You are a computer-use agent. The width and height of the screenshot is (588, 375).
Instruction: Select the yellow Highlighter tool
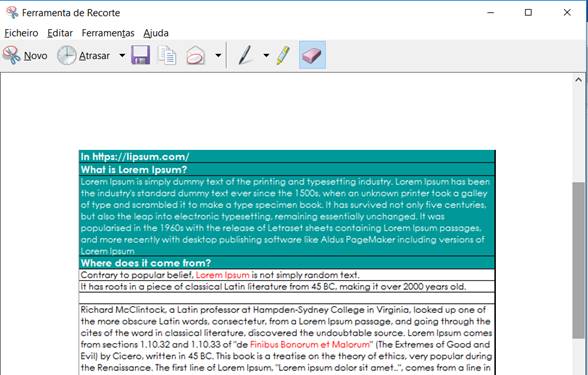[283, 55]
